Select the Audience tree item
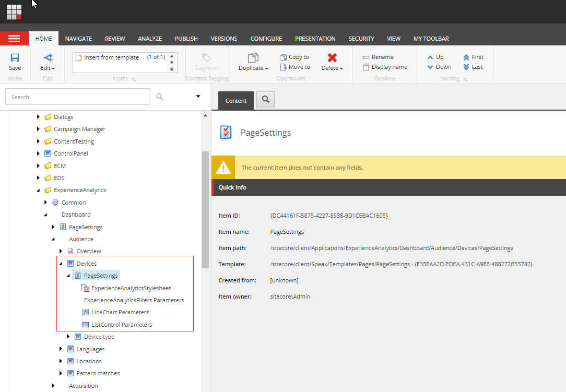Image resolution: width=566 pixels, height=392 pixels. (x=81, y=239)
